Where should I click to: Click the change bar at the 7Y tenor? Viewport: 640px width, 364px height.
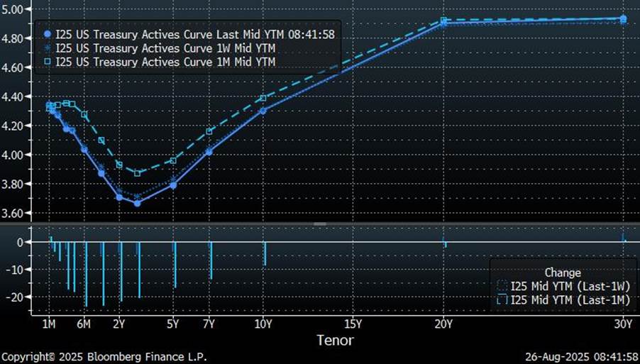211,260
